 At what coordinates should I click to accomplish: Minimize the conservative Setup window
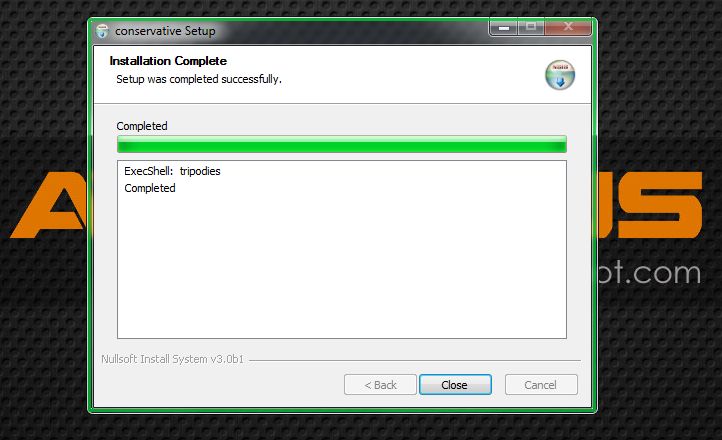504,28
